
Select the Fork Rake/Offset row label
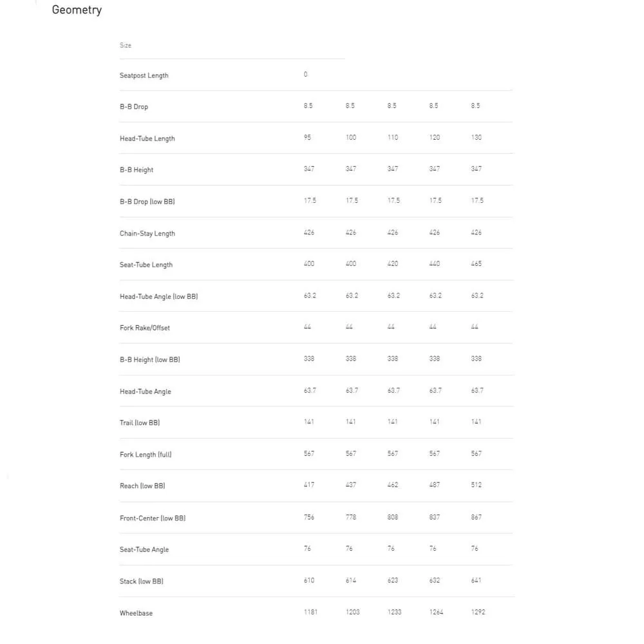point(145,328)
